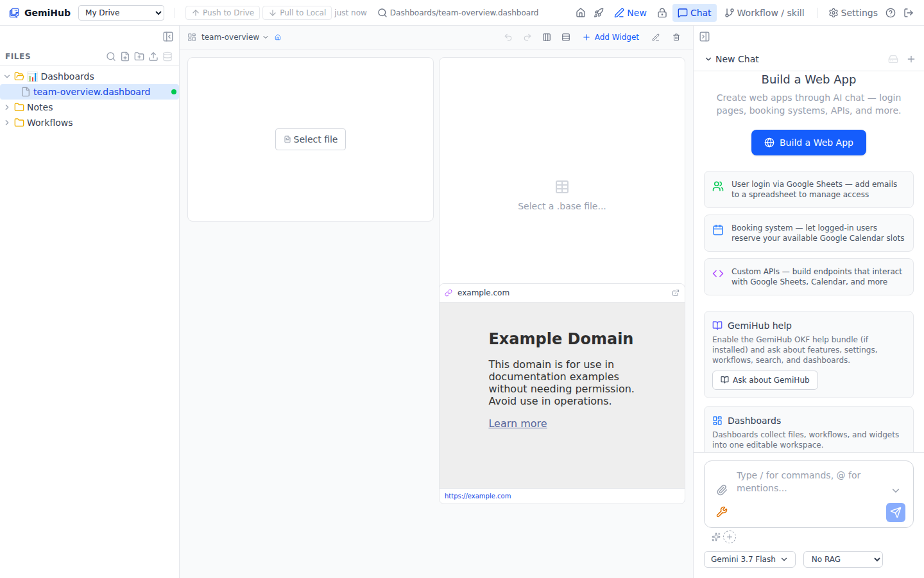
Task: Click the padlock icon beside New
Action: pos(662,13)
